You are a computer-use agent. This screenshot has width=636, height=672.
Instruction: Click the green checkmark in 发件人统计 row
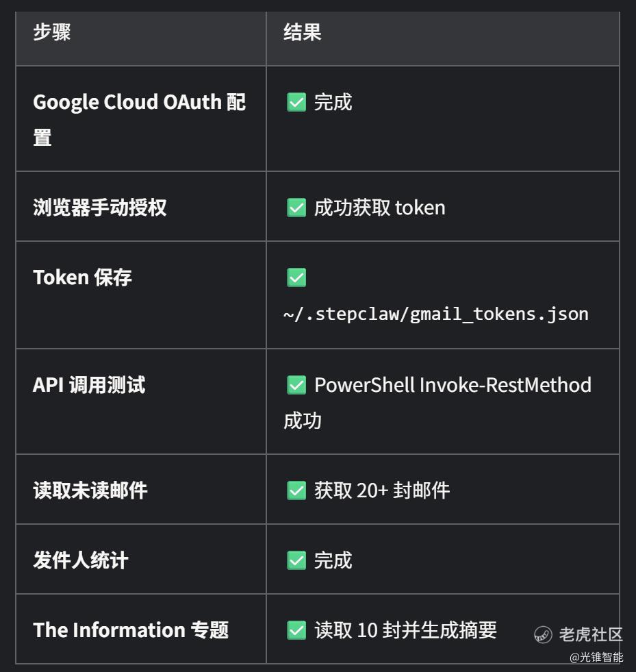click(x=296, y=560)
